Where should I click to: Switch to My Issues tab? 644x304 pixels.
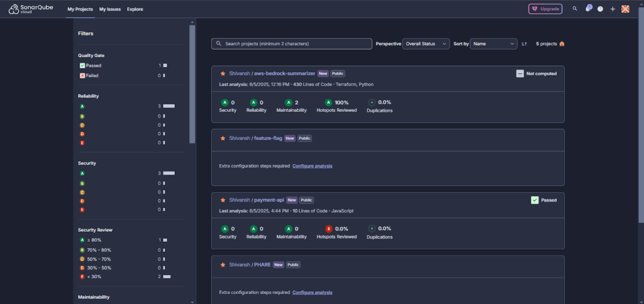point(109,9)
